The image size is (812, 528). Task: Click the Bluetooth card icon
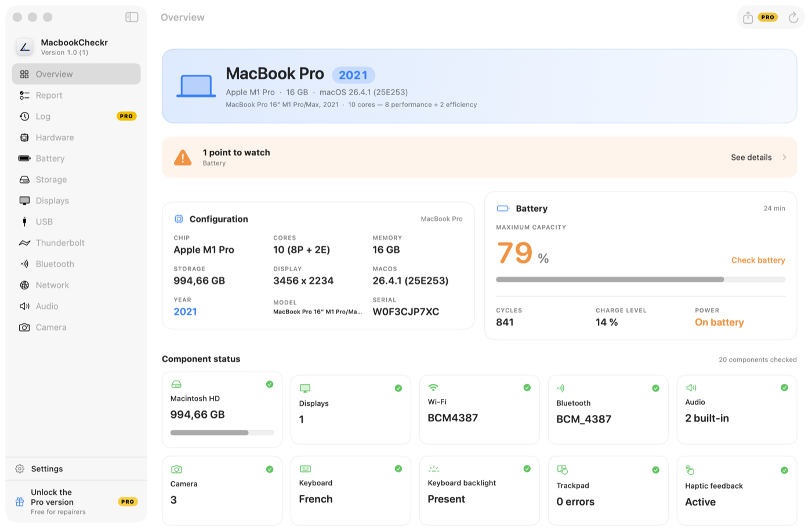(561, 388)
